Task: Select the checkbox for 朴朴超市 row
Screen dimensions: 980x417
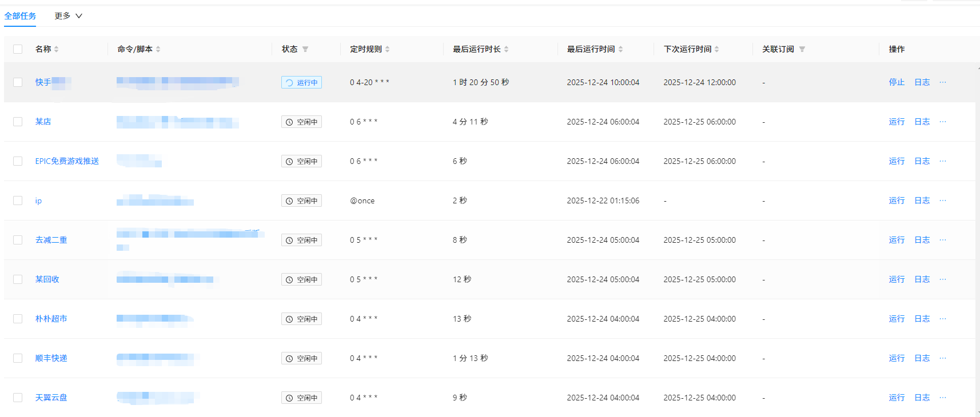Action: point(18,319)
